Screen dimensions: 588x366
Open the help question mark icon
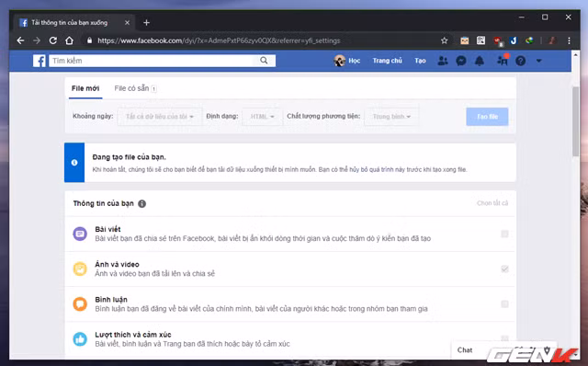(x=521, y=61)
